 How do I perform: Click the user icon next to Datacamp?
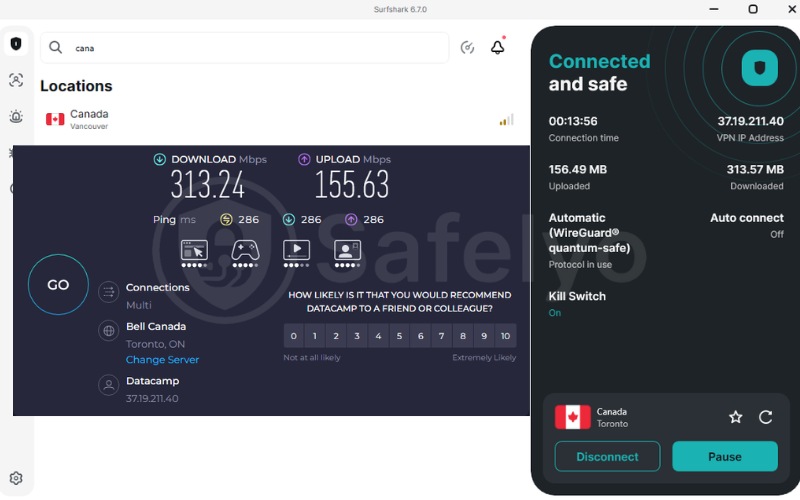click(109, 385)
